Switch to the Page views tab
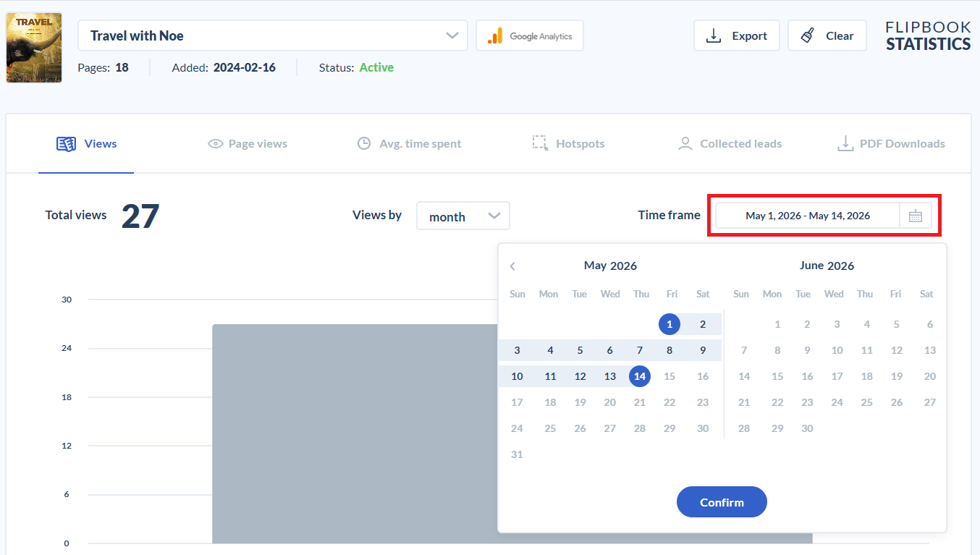This screenshot has width=980, height=555. (x=248, y=143)
